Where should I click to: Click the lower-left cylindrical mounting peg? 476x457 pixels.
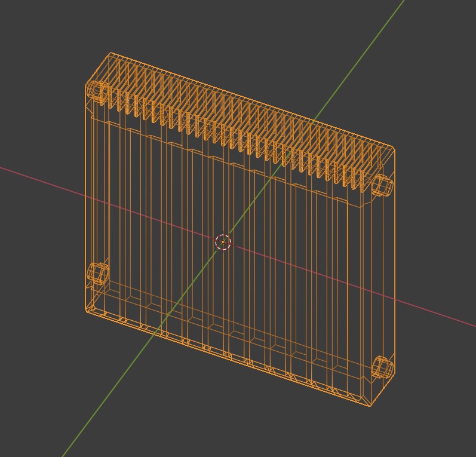[98, 273]
